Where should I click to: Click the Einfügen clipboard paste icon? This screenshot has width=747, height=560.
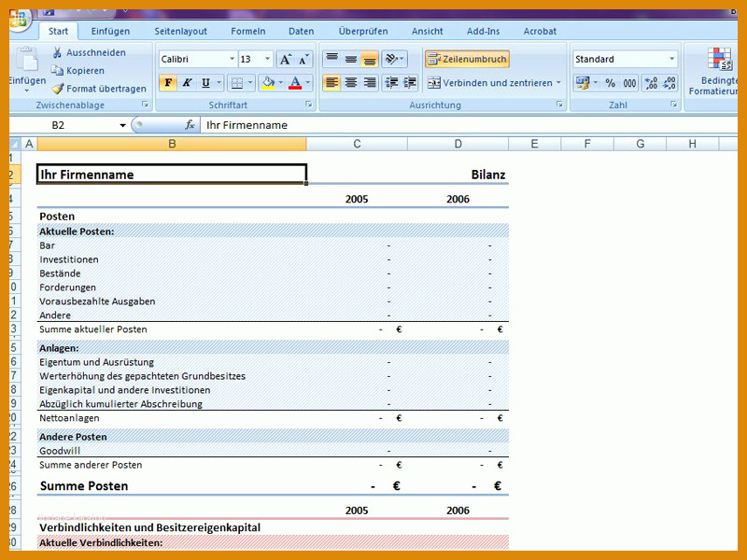[27, 60]
